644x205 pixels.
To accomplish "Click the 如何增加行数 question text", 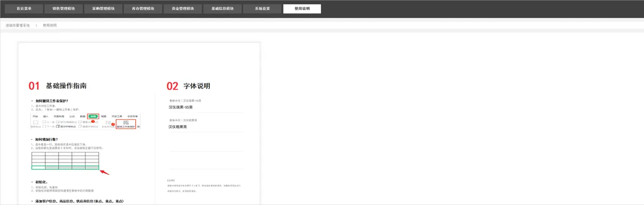I will (x=47, y=139).
